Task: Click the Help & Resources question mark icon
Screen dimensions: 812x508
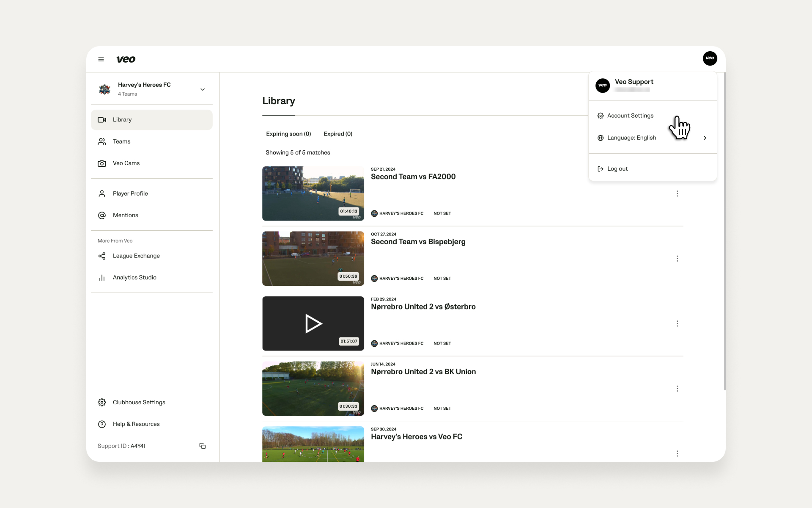Action: click(102, 424)
